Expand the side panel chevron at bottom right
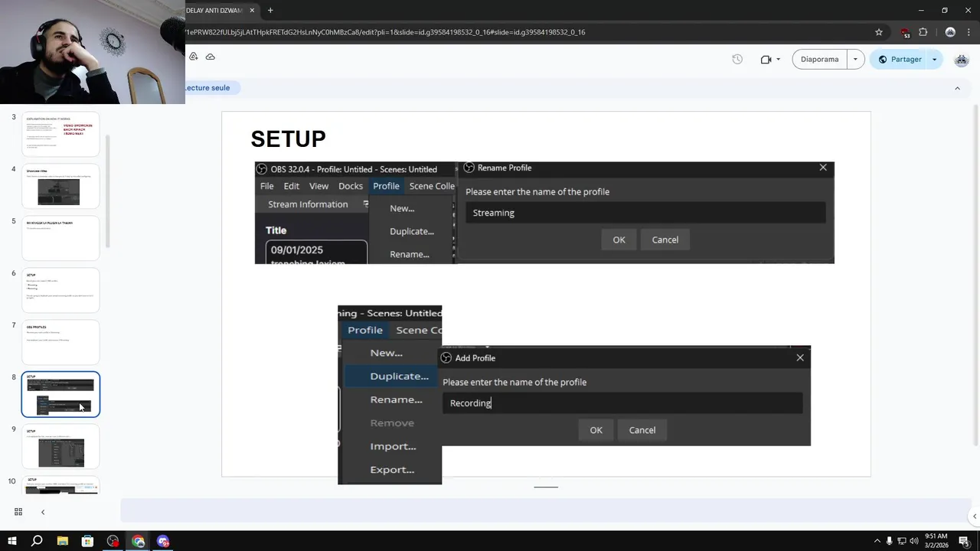The width and height of the screenshot is (980, 551). click(x=974, y=516)
